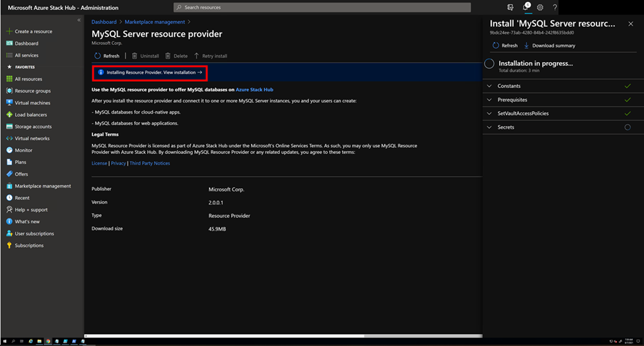Click the plus icon next to Create a resource

(x=9, y=31)
